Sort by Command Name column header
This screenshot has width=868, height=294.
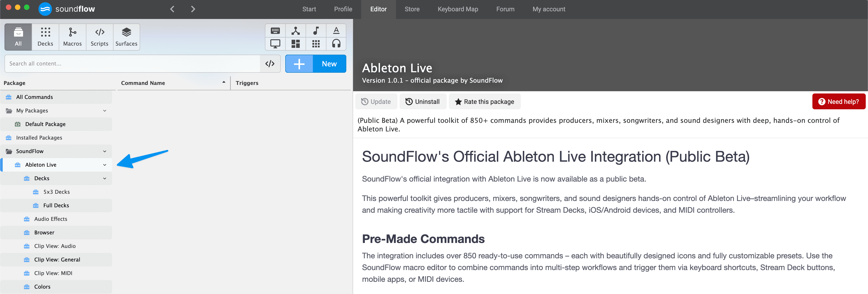click(x=173, y=83)
